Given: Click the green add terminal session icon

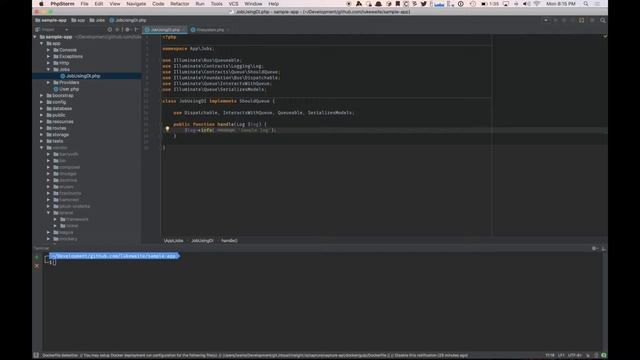Looking at the screenshot, I should [x=37, y=258].
